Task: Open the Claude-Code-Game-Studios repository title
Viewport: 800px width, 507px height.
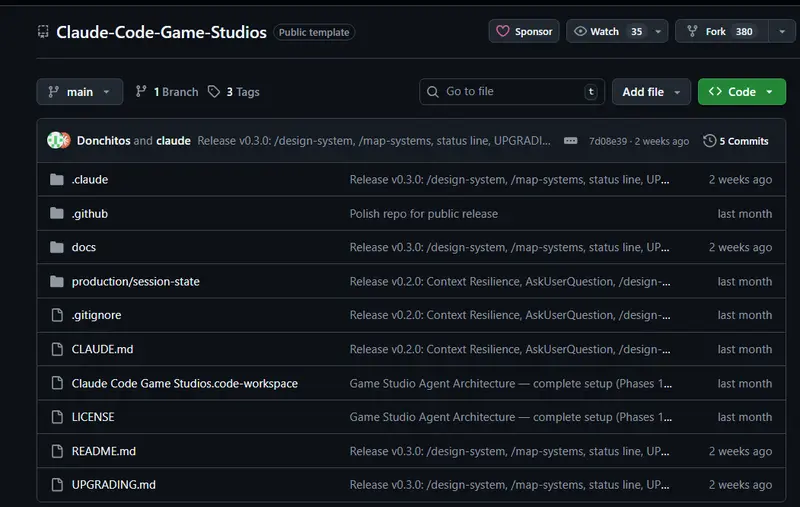Action: click(x=161, y=32)
